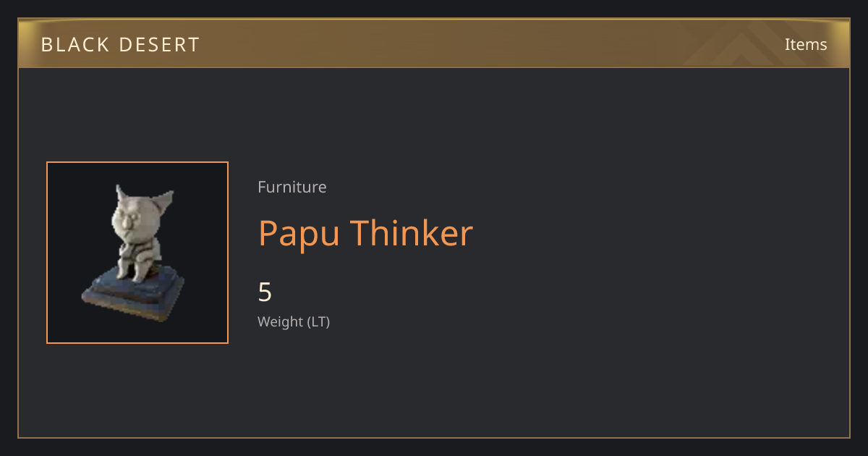Go to the Items section
Screen dimensions: 868x456
(806, 44)
